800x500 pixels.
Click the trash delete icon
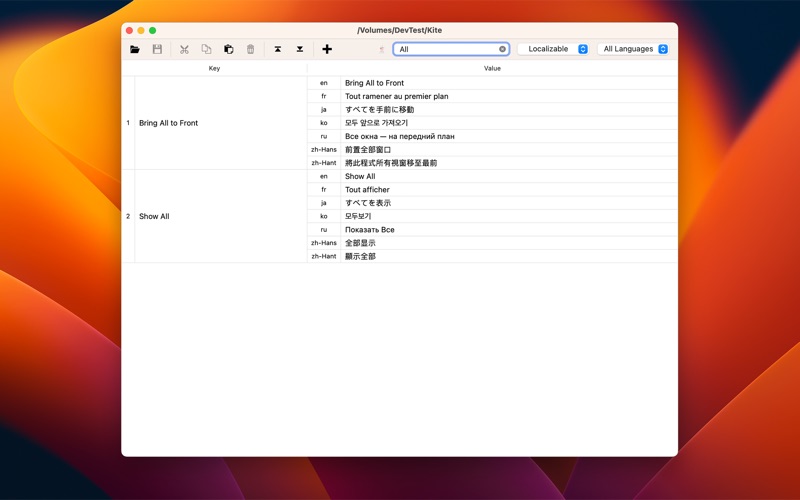(251, 49)
